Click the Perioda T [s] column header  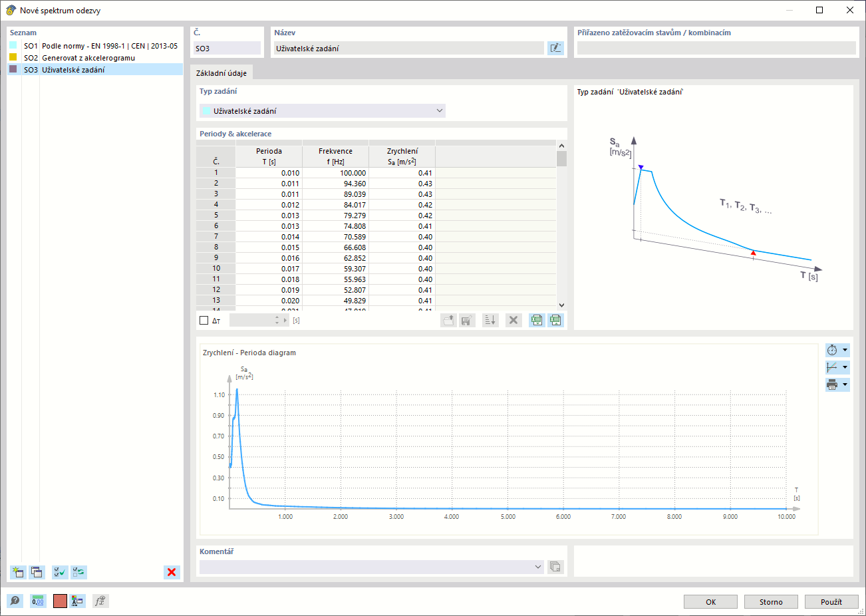coord(269,156)
